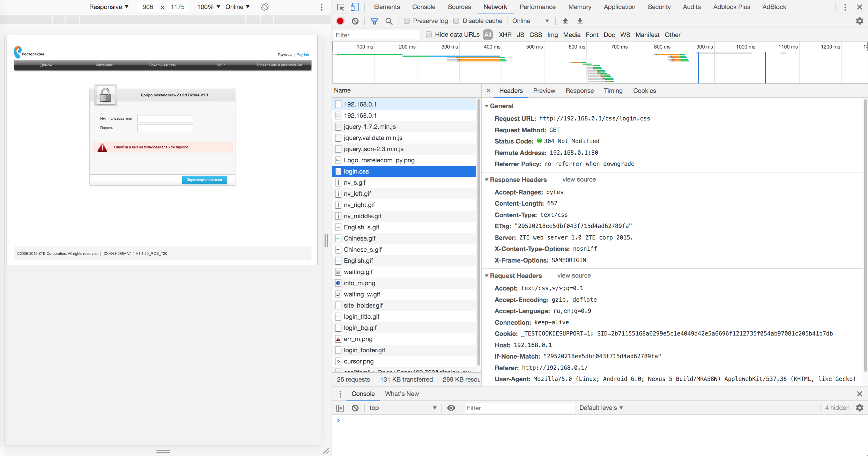Check the Hide data URLs checkbox

[429, 35]
